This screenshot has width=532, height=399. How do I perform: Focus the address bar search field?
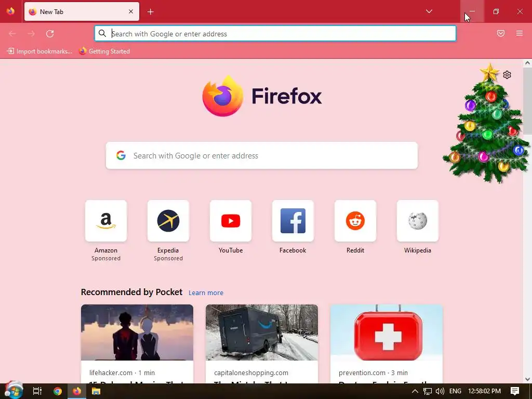(275, 34)
